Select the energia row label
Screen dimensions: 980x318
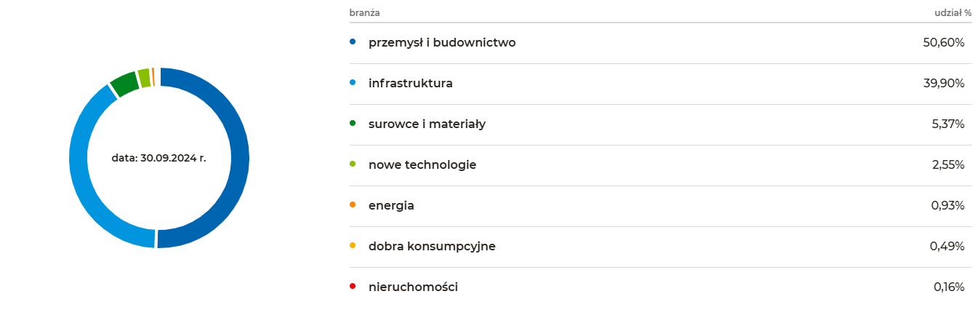[x=391, y=206]
